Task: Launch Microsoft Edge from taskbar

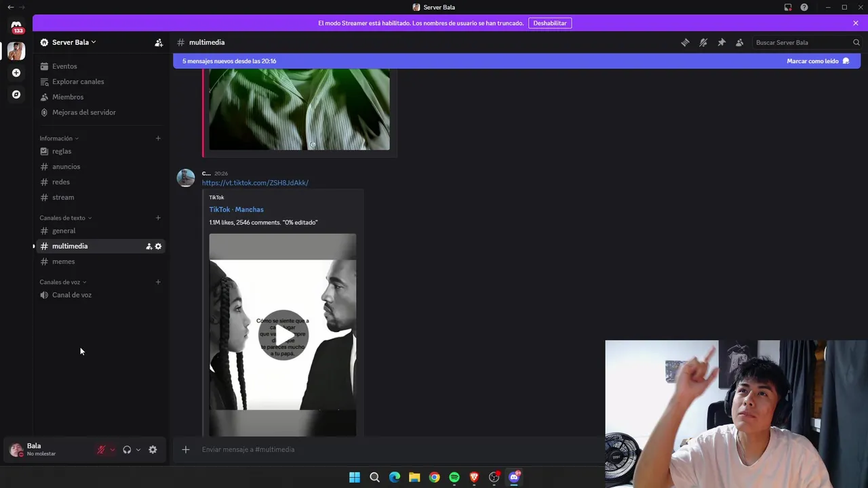Action: 395,477
